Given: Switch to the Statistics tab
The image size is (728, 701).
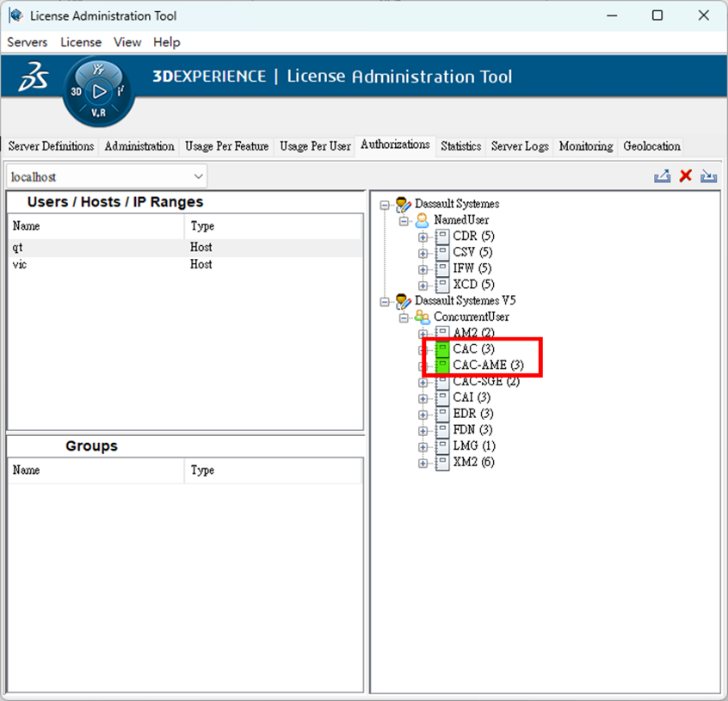Looking at the screenshot, I should tap(461, 146).
